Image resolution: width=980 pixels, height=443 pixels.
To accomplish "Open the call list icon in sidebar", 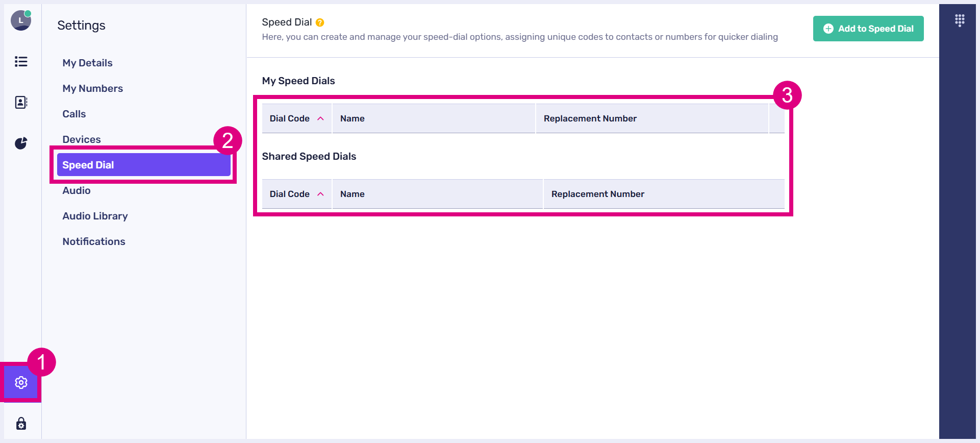I will (x=21, y=62).
